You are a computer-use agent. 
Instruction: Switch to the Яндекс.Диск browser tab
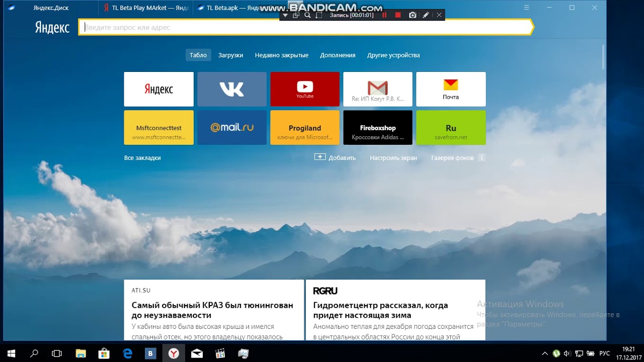click(50, 8)
